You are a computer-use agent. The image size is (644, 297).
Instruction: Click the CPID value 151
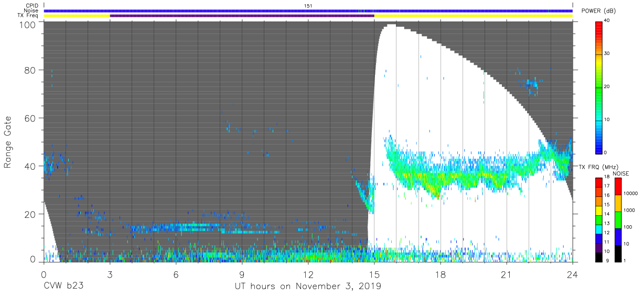tap(308, 5)
